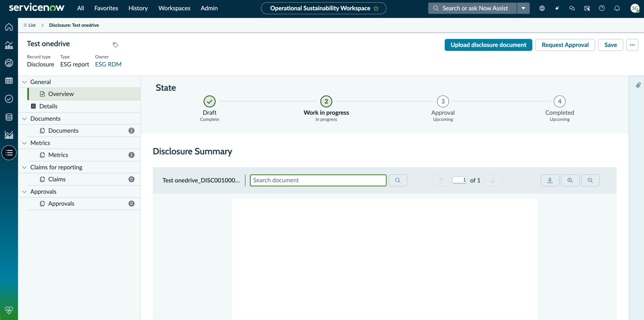Collapse the Documents section
Image resolution: width=644 pixels, height=320 pixels.
24,118
